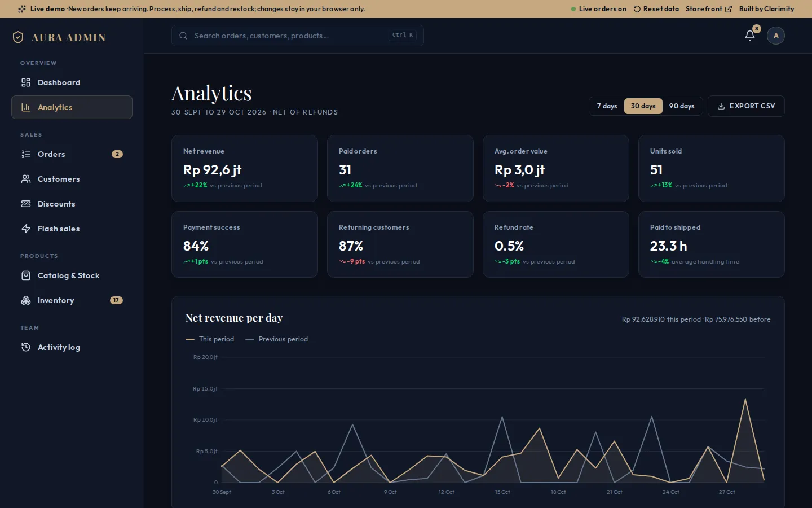812x508 pixels.
Task: Click the Dashboard grid icon in sidebar
Action: (x=26, y=82)
